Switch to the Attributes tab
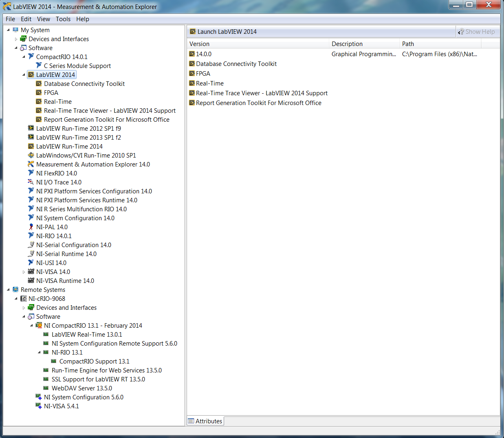The height and width of the screenshot is (438, 504). tap(205, 421)
